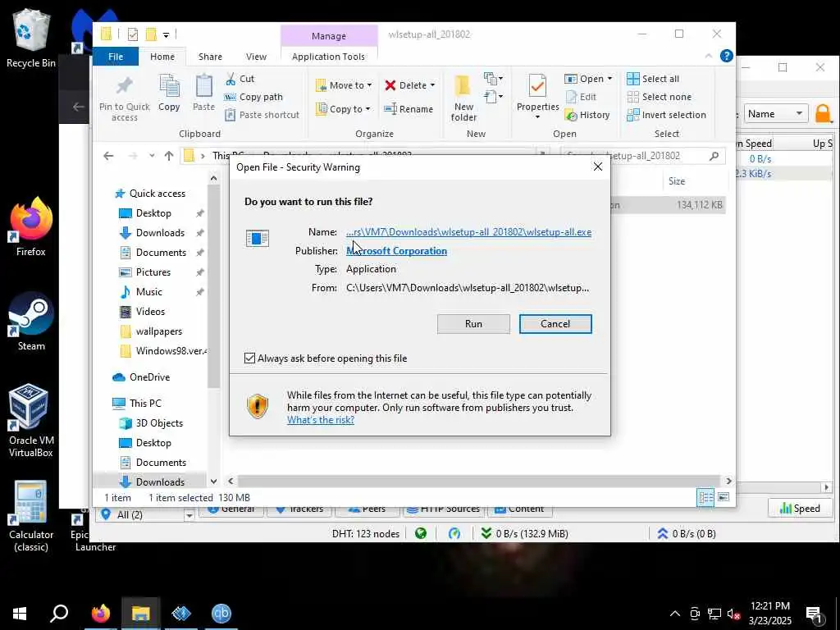
Task: Click the horizontal scrollbar in file list
Action: click(478, 481)
